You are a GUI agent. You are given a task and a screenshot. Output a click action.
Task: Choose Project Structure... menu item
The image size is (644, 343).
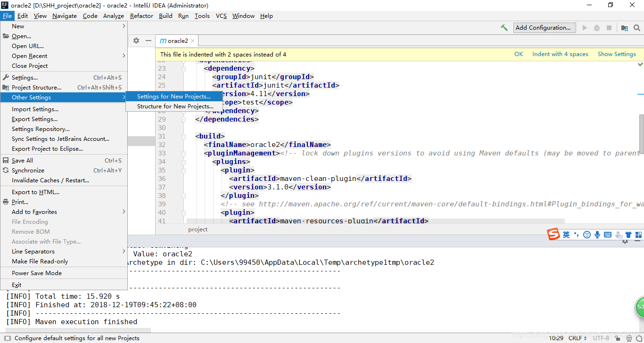coord(64,87)
